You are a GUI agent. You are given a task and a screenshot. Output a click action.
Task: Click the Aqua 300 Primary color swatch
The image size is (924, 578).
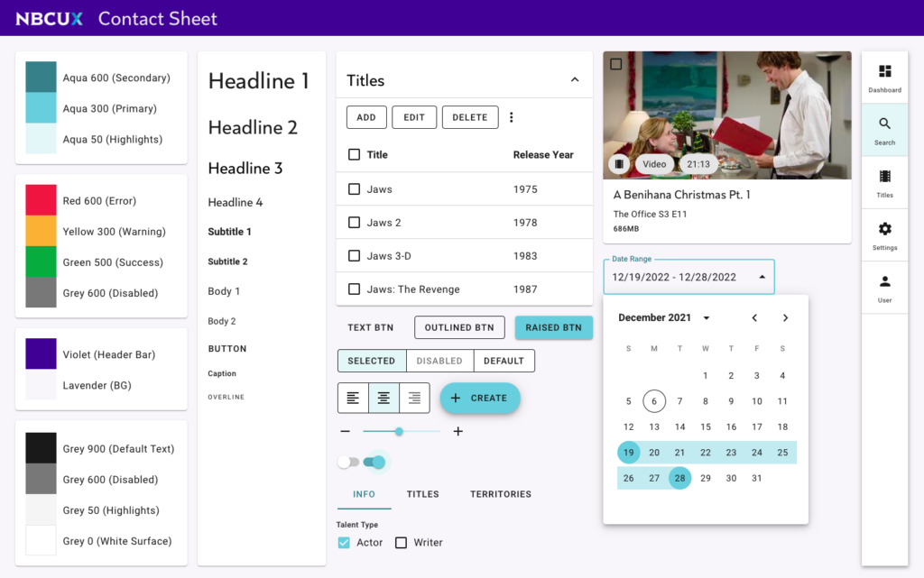point(41,108)
